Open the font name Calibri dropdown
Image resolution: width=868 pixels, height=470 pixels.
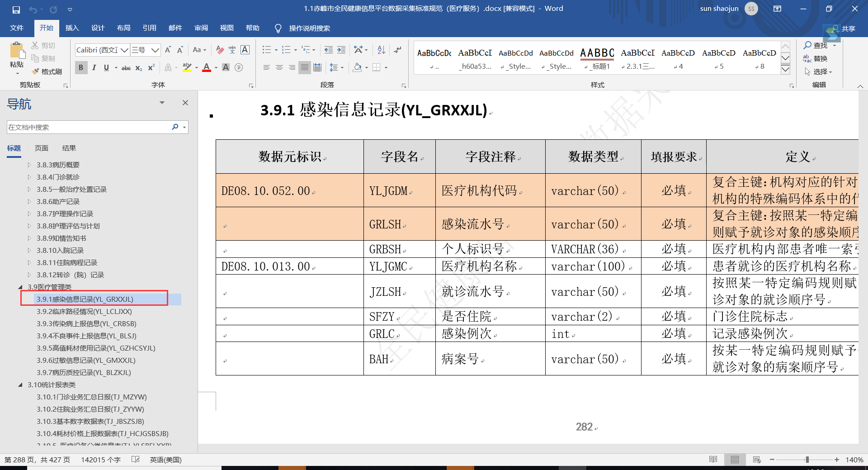click(x=124, y=50)
